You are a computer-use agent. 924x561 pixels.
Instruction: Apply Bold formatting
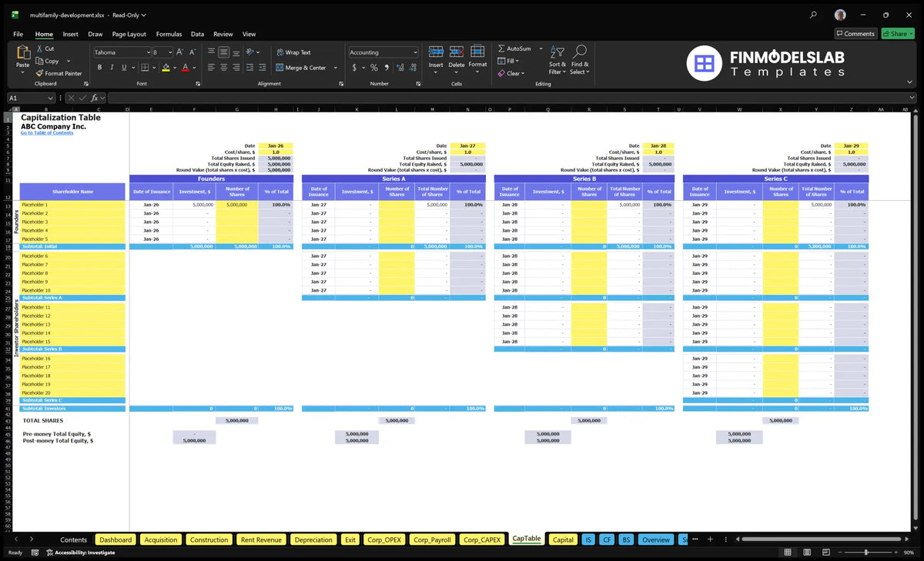click(x=99, y=68)
